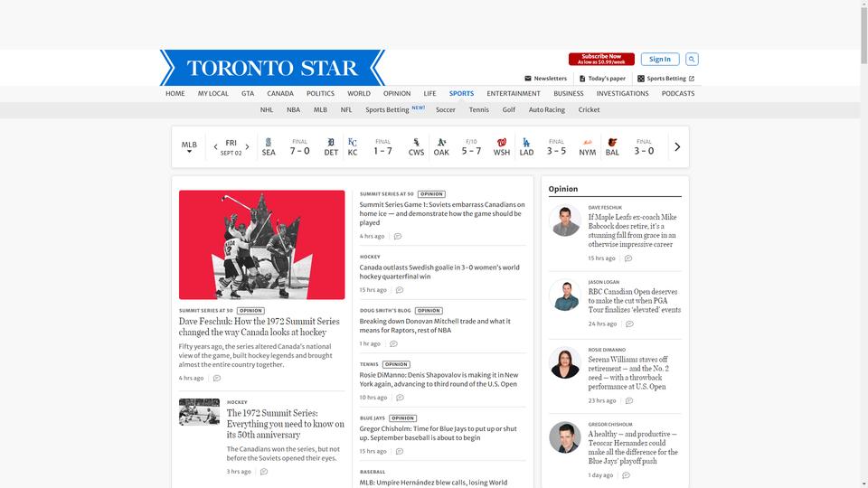Click Washington Nationals logo
The image size is (868, 488).
pos(502,142)
